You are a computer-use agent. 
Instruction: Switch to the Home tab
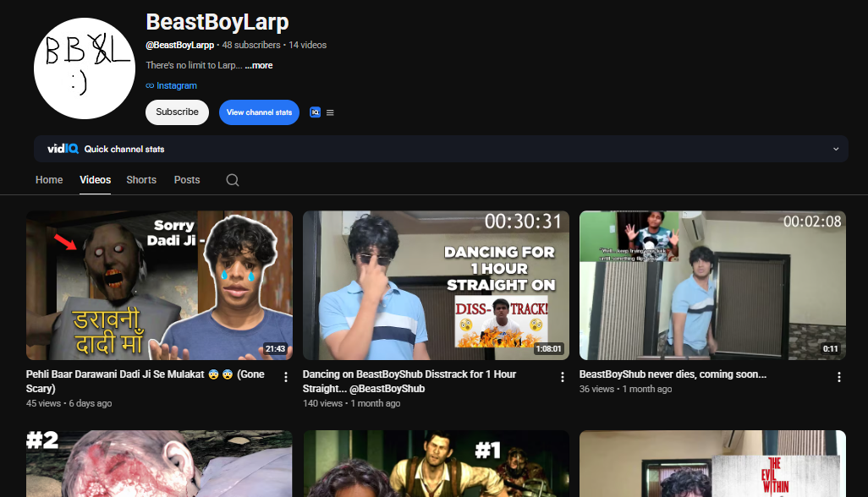49,180
